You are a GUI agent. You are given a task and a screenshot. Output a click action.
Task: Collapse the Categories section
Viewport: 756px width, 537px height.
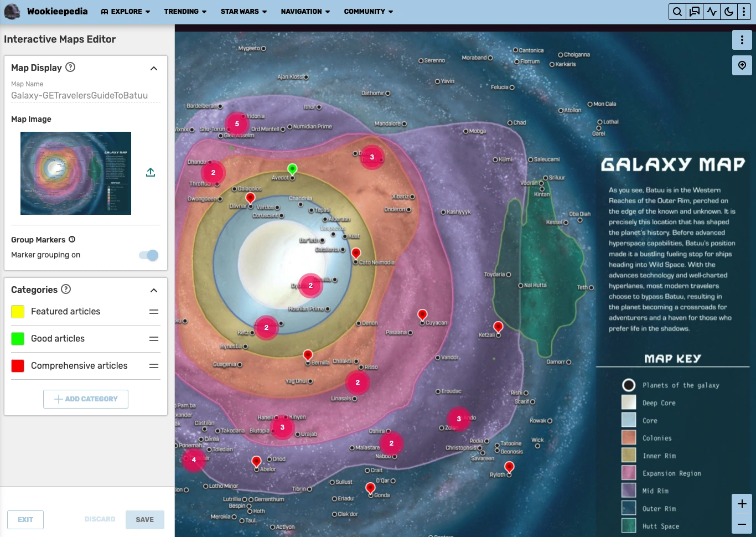point(154,290)
